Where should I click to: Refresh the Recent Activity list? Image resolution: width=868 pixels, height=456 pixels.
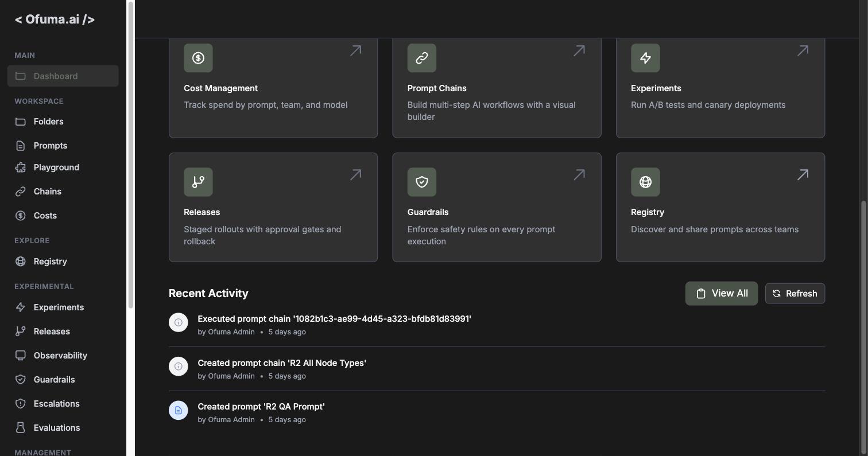click(x=795, y=294)
